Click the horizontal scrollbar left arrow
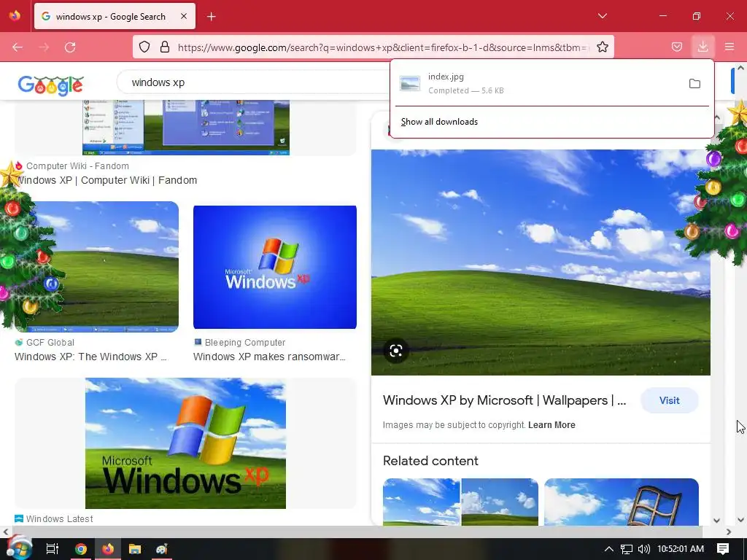This screenshot has width=747, height=560. click(x=5, y=532)
